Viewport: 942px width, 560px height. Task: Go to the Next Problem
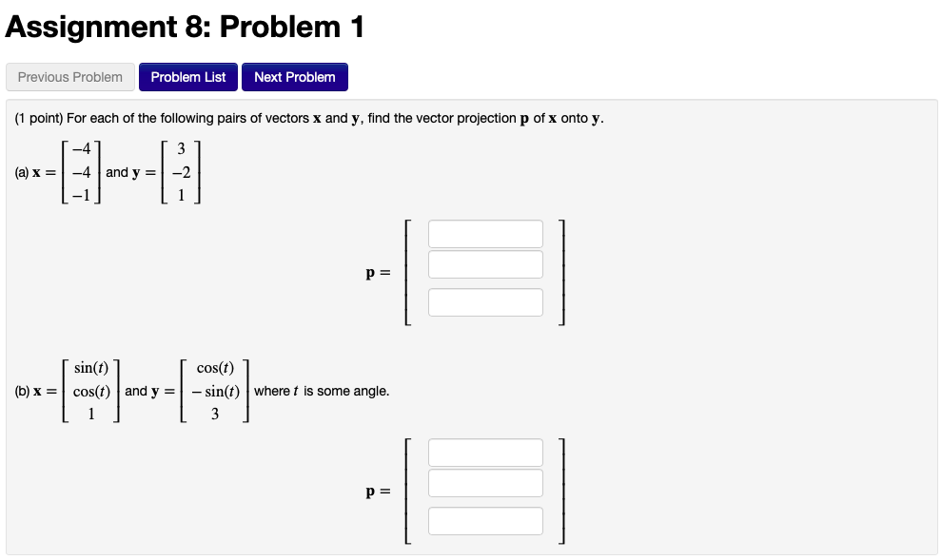coord(294,77)
